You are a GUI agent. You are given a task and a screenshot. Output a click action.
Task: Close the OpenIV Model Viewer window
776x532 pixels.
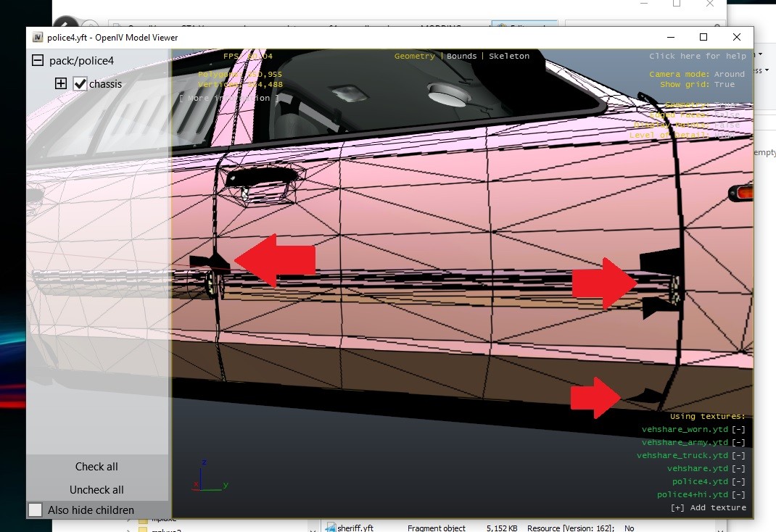pos(736,37)
